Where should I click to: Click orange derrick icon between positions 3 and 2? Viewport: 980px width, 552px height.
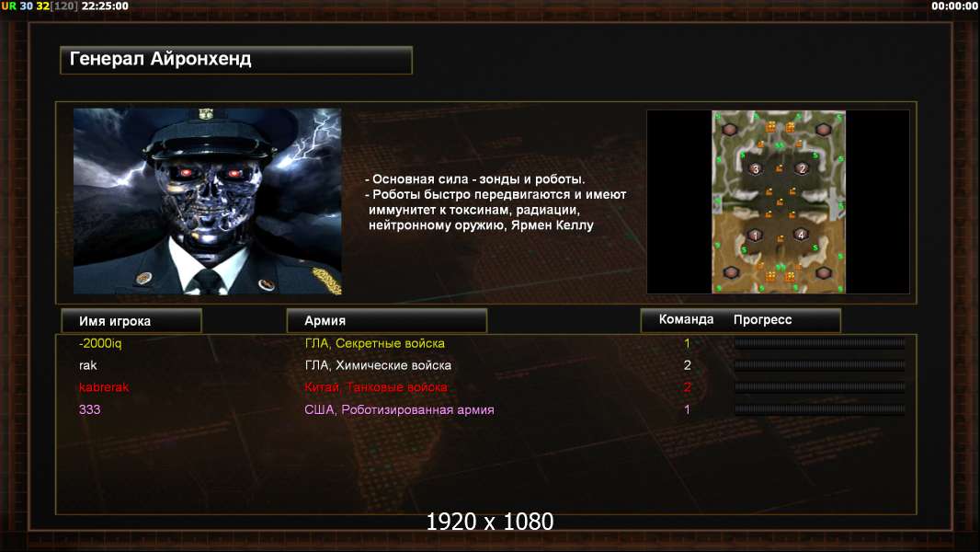tap(779, 168)
